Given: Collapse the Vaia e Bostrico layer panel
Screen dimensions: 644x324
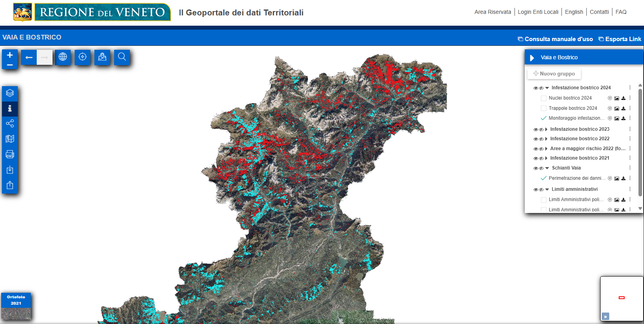Looking at the screenshot, I should pos(532,58).
